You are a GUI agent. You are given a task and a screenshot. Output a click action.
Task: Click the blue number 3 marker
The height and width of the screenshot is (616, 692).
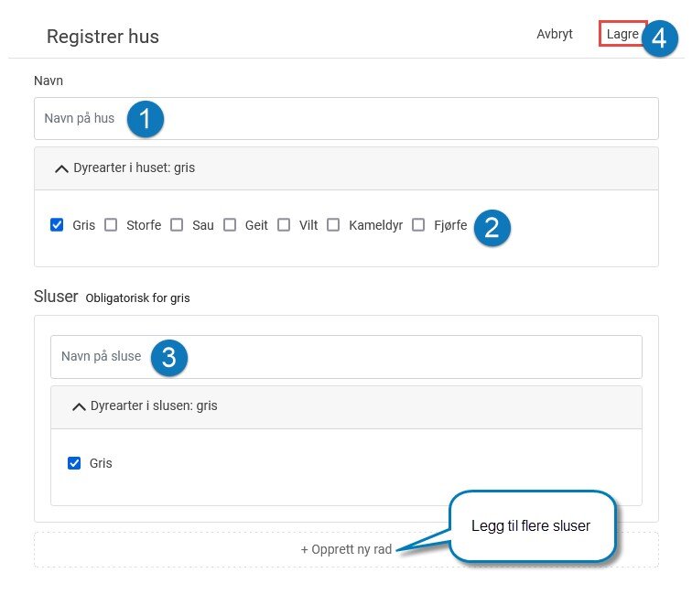169,357
